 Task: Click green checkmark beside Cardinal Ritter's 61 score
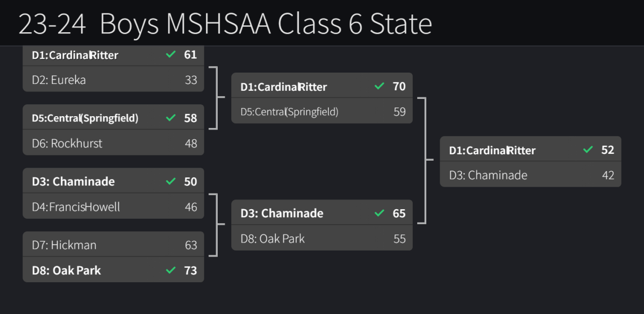(171, 54)
